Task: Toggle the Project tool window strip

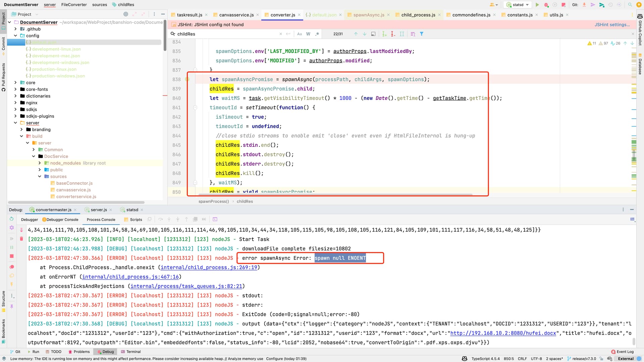Action: [x=3, y=21]
